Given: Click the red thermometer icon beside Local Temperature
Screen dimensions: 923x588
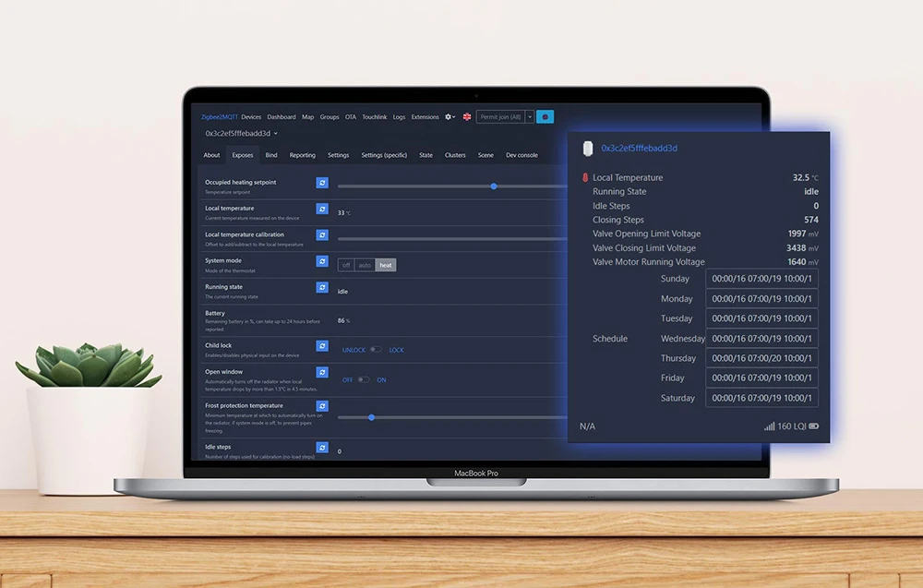Looking at the screenshot, I should coord(585,177).
